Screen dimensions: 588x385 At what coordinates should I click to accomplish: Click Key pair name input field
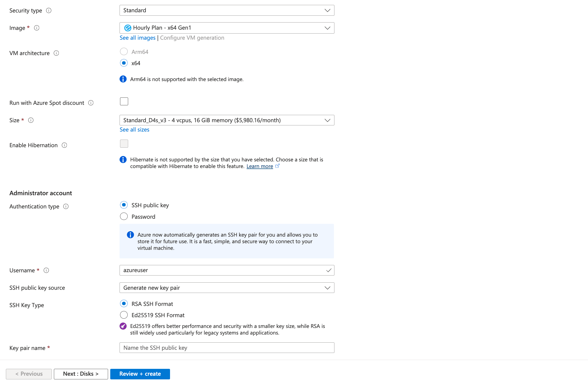pyautogui.click(x=227, y=348)
